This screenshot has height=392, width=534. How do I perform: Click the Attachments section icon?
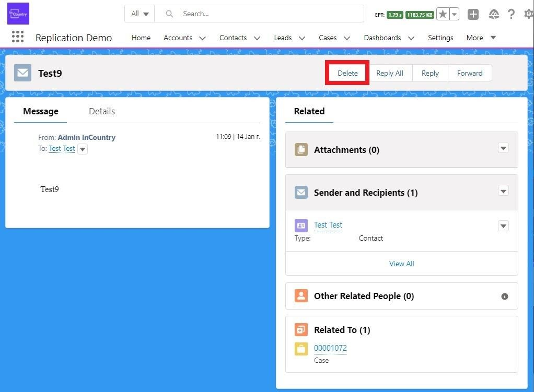pyautogui.click(x=301, y=150)
